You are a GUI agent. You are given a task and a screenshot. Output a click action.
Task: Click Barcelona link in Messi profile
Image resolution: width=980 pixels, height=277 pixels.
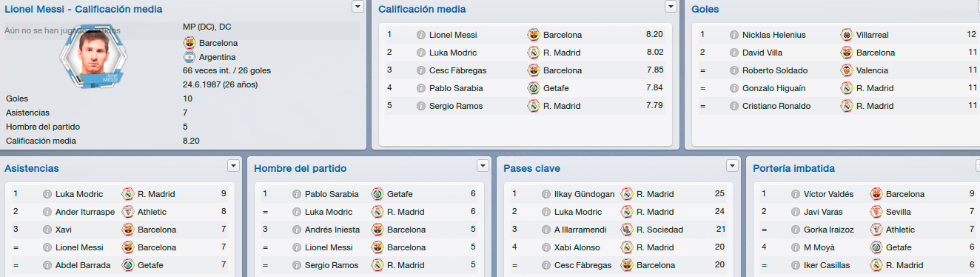point(218,43)
